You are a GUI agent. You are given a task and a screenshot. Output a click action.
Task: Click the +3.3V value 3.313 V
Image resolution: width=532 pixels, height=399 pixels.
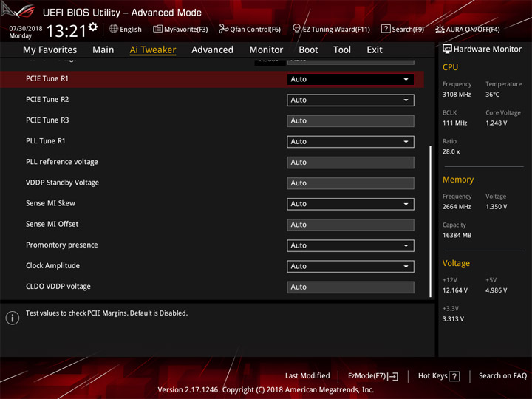click(x=453, y=319)
